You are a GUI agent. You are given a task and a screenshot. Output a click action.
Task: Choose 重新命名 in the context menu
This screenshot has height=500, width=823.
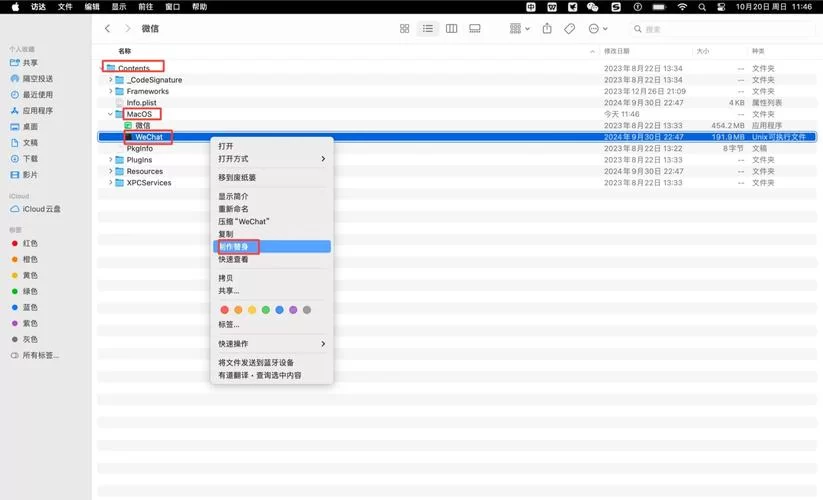[272, 209]
